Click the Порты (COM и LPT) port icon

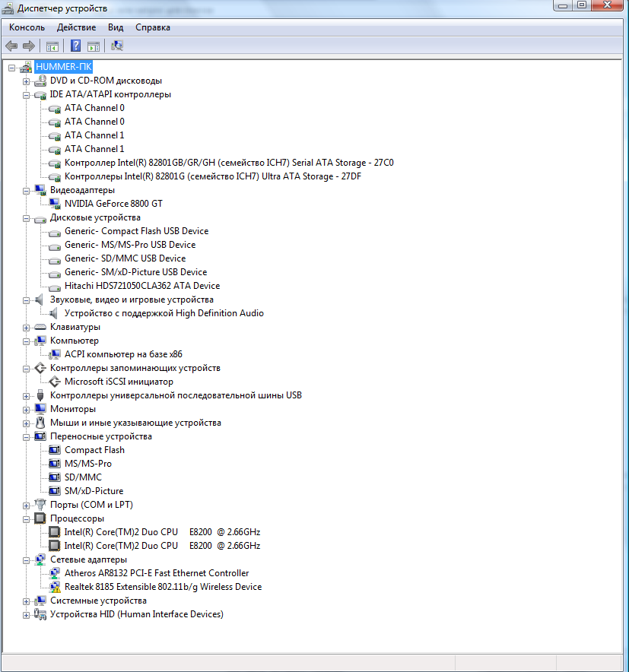(40, 505)
